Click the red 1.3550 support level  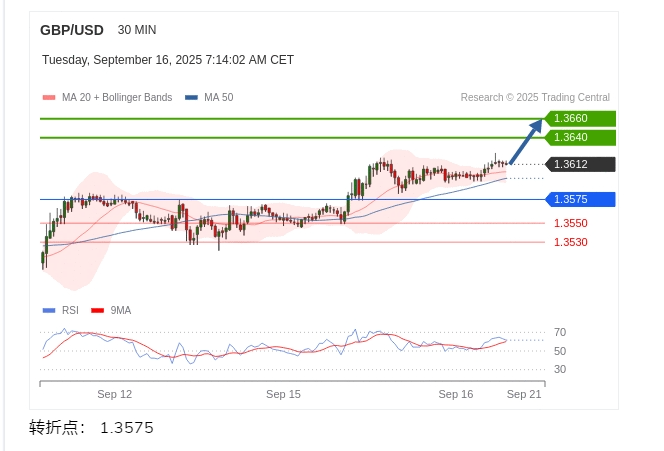click(571, 223)
